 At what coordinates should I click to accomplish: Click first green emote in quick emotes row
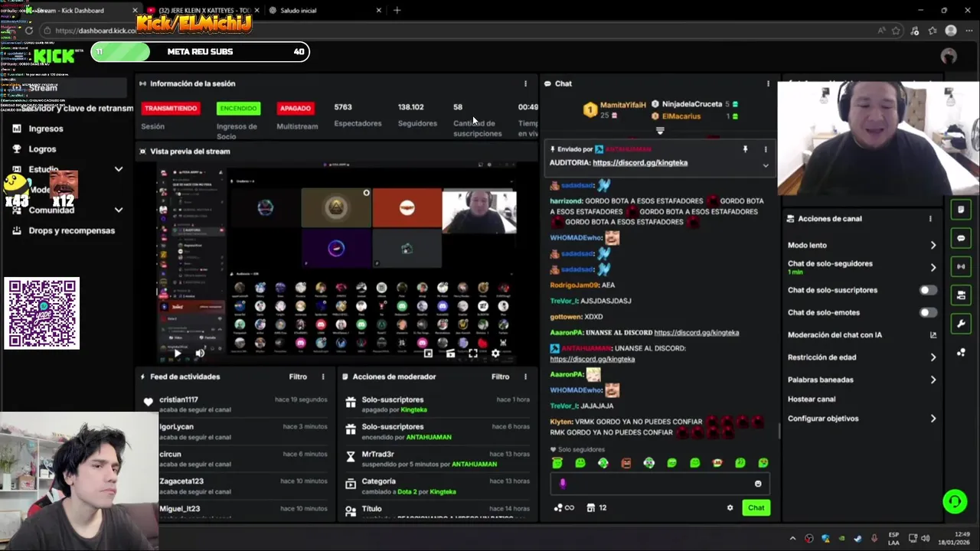pos(557,463)
